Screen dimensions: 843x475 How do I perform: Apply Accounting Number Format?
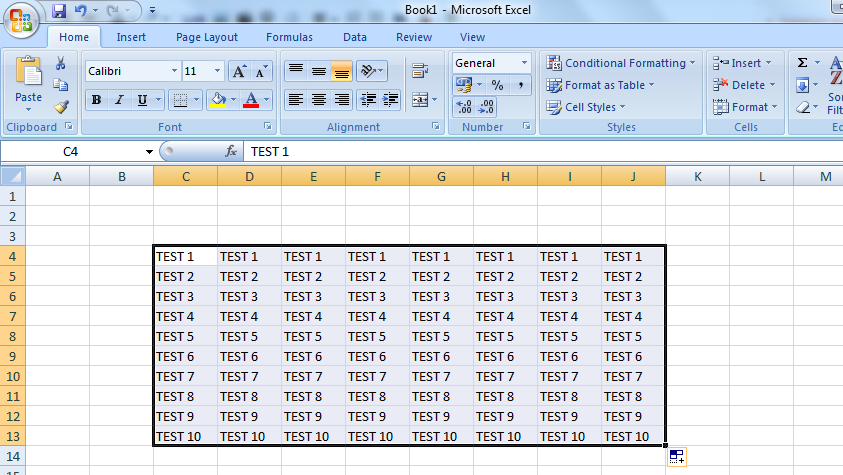click(463, 85)
